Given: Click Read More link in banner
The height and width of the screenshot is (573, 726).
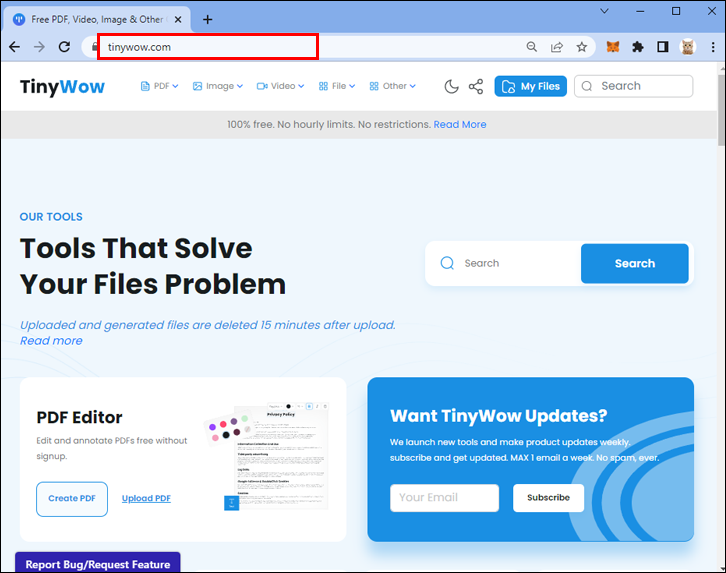Looking at the screenshot, I should pyautogui.click(x=460, y=125).
